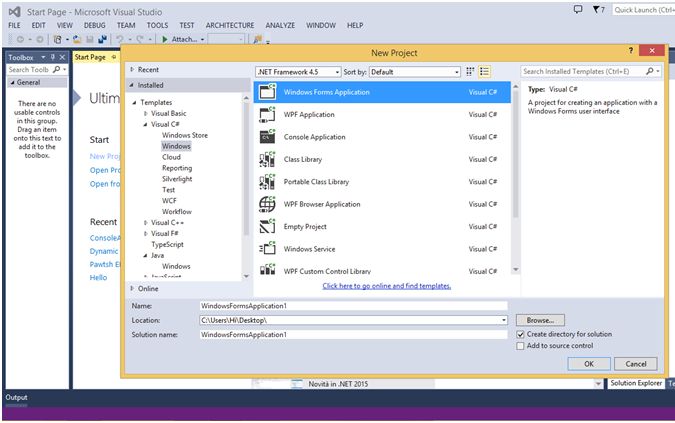Click the Redo toolbar icon
This screenshot has height=423, width=675.
tap(140, 39)
